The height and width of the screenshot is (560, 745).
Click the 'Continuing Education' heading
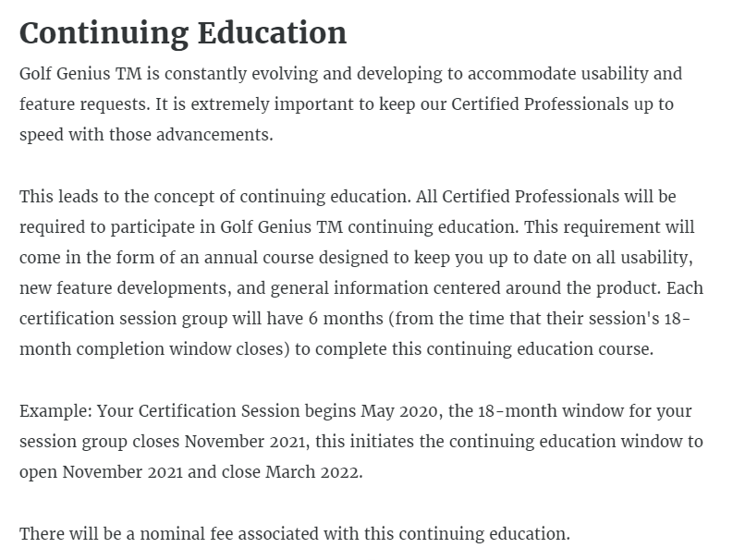[183, 33]
